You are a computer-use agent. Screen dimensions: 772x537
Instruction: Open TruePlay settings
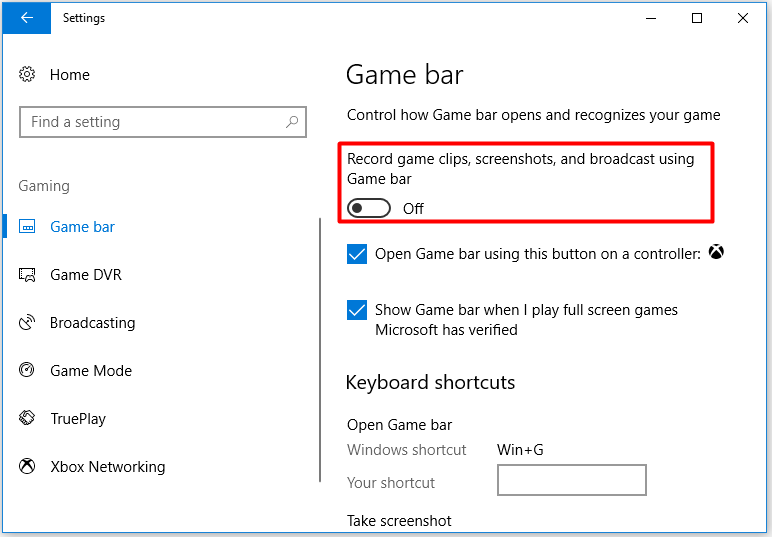[x=78, y=418]
